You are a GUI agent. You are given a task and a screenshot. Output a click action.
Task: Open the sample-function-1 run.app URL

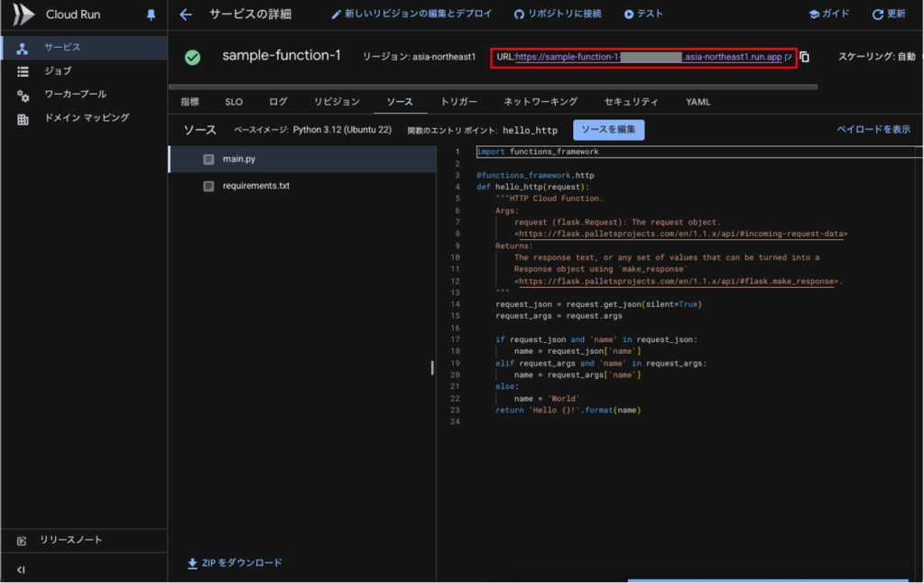click(648, 57)
